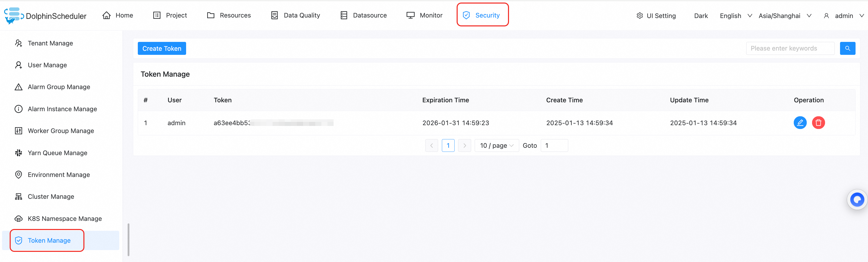Click the blue search magnifier button
Viewport: 868px width, 262px height.
click(847, 48)
